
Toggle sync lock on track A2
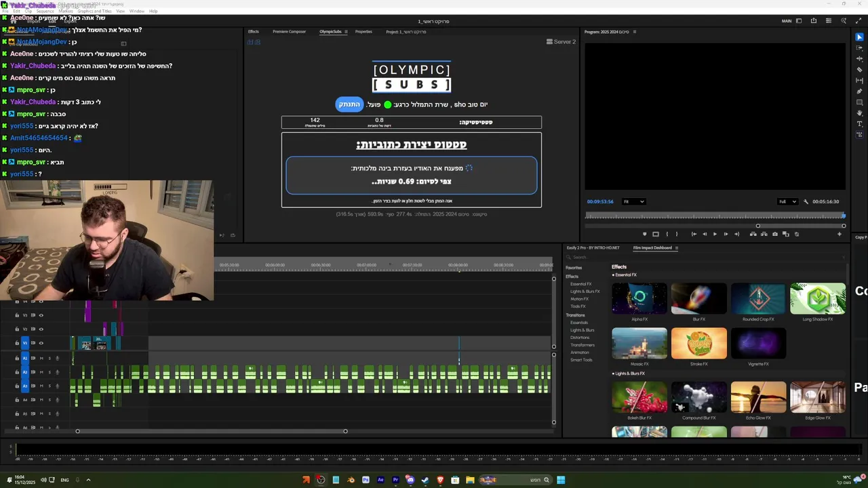33,372
